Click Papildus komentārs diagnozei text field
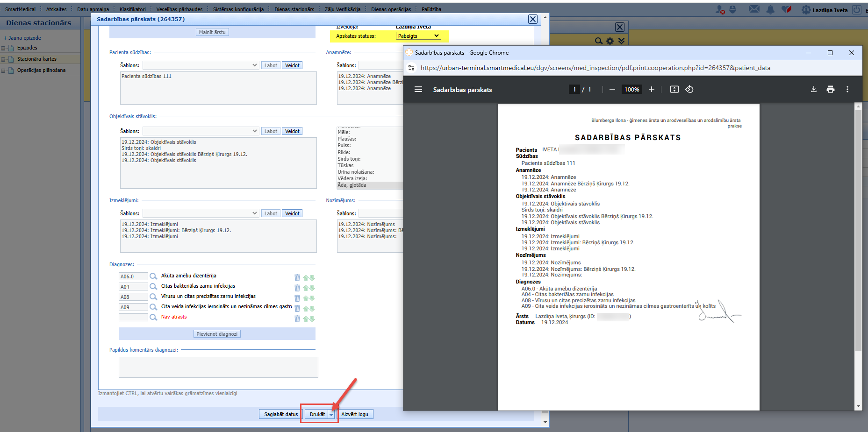The image size is (868, 432). tap(218, 367)
